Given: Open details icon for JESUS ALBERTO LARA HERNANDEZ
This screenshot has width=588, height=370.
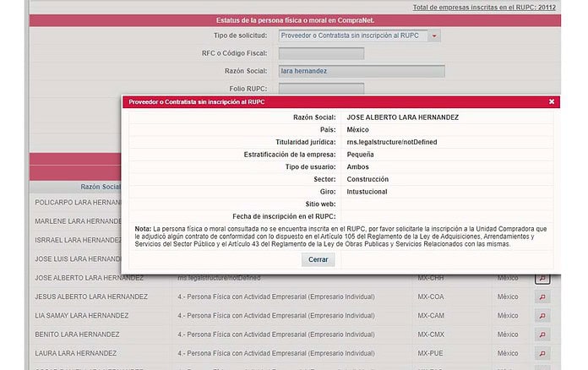Looking at the screenshot, I should [542, 297].
